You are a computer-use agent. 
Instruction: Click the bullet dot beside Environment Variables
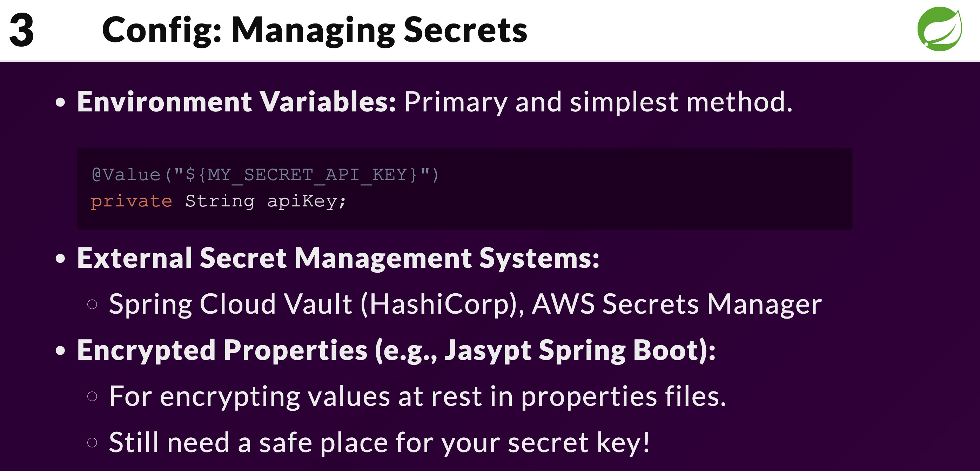[60, 103]
